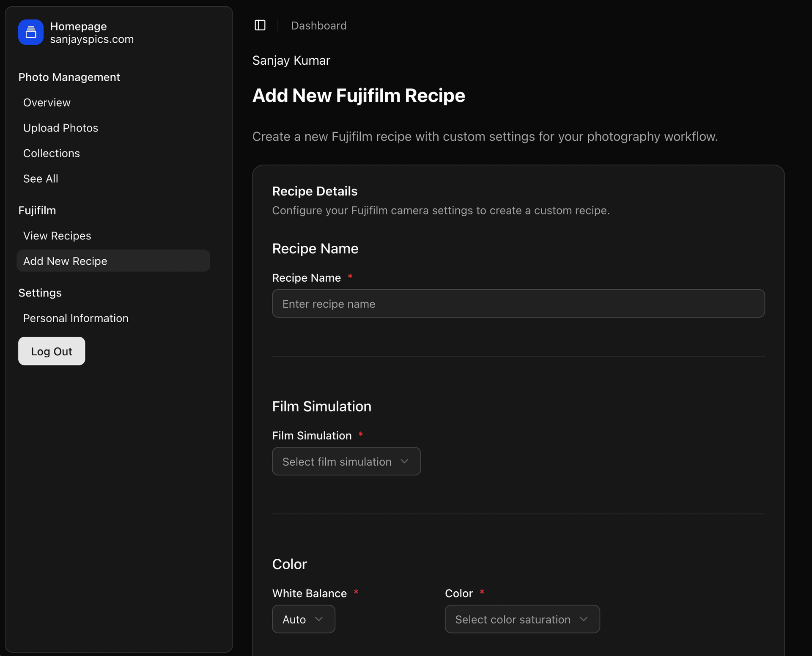Click the sanjayspics.com site text
The height and width of the screenshot is (656, 812).
point(92,39)
